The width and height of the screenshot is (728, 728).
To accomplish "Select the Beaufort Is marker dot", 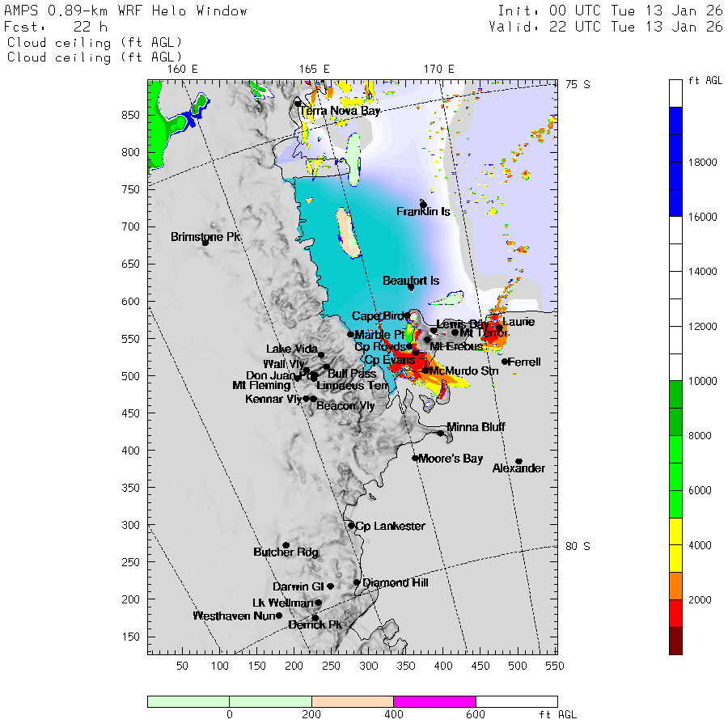I will (x=411, y=287).
